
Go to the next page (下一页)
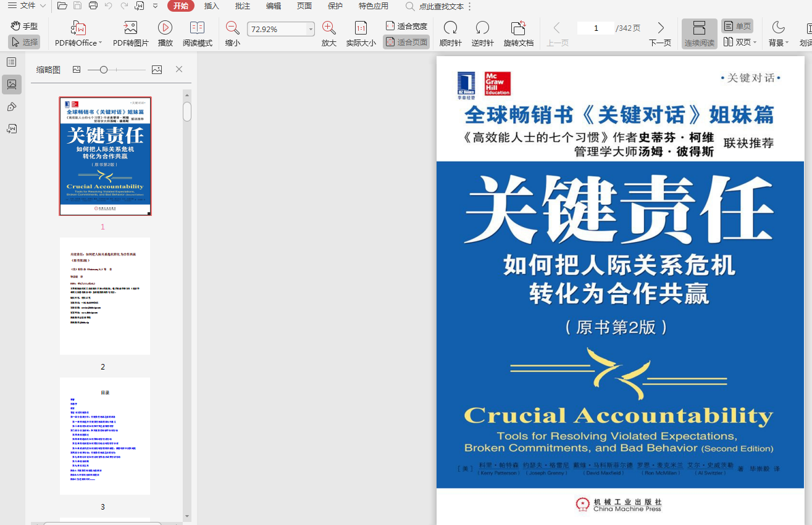point(660,34)
